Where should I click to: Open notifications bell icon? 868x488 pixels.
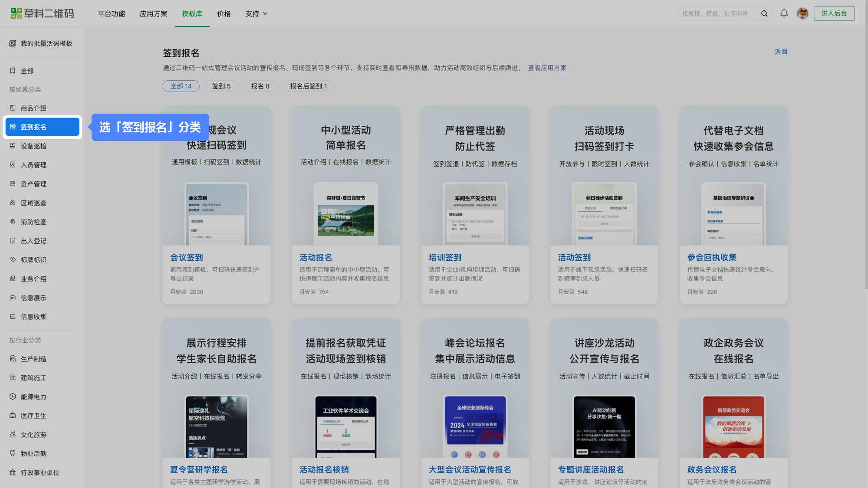coord(784,13)
